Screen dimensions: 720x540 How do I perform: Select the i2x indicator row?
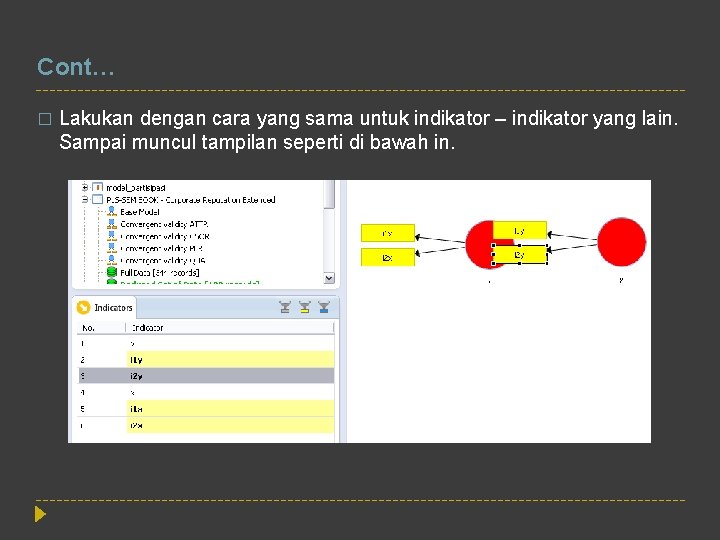coord(206,425)
